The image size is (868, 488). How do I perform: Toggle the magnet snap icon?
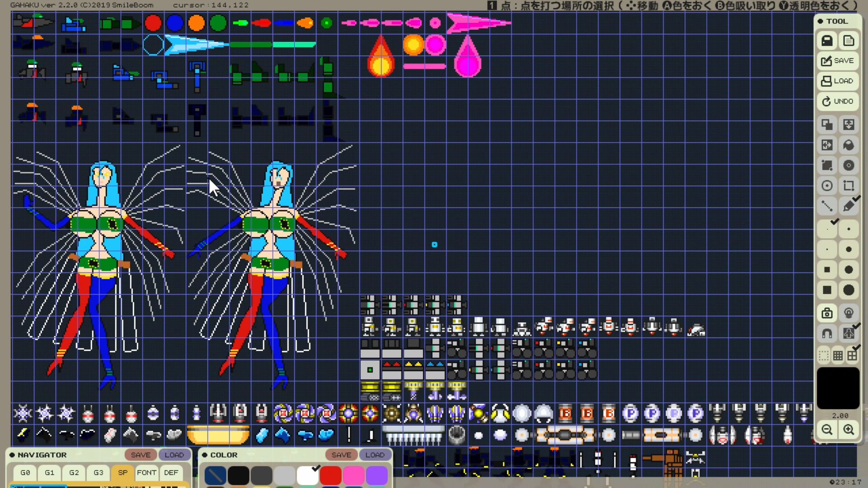pyautogui.click(x=827, y=333)
